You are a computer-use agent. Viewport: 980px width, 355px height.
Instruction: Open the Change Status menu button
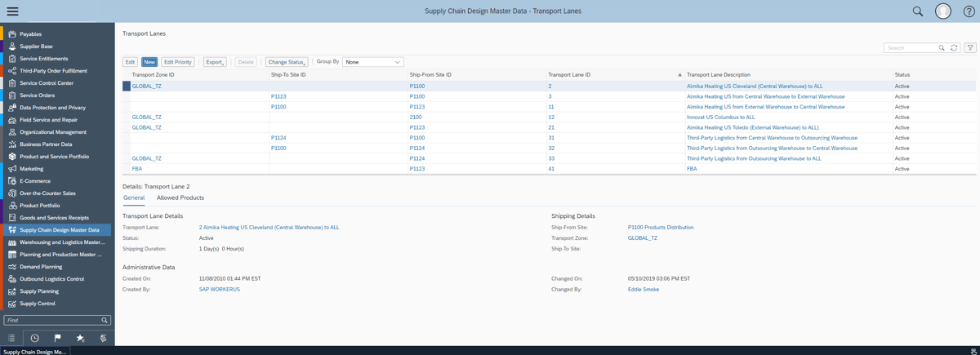click(287, 62)
